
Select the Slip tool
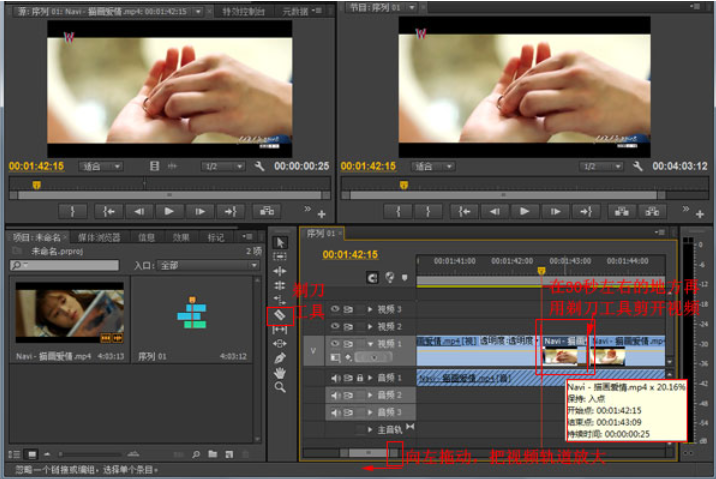pos(280,329)
